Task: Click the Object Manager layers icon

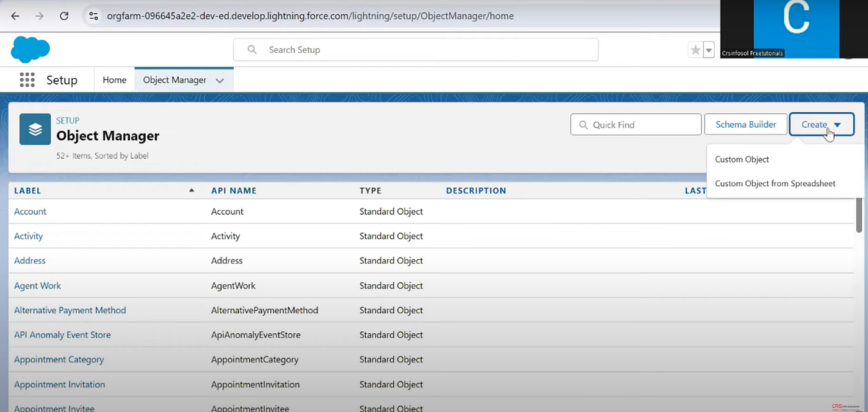Action: tap(35, 129)
